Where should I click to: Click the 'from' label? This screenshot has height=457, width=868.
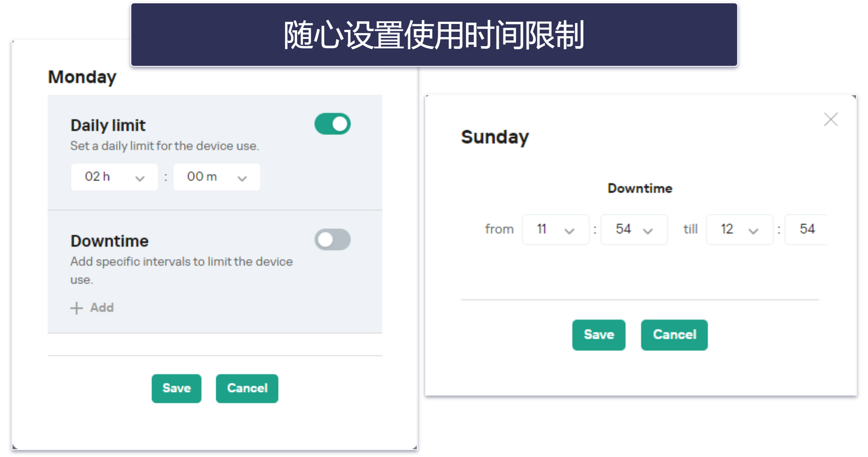499,229
